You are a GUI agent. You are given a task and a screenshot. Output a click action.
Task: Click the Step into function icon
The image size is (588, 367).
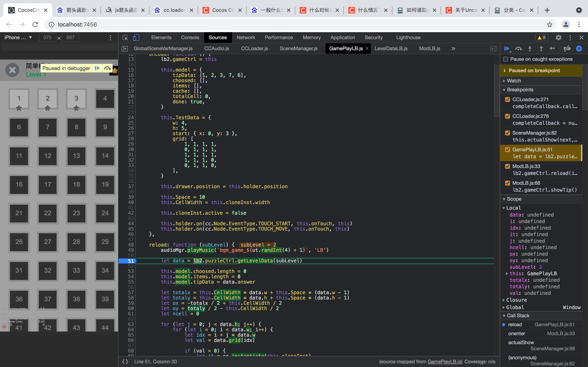pos(530,49)
